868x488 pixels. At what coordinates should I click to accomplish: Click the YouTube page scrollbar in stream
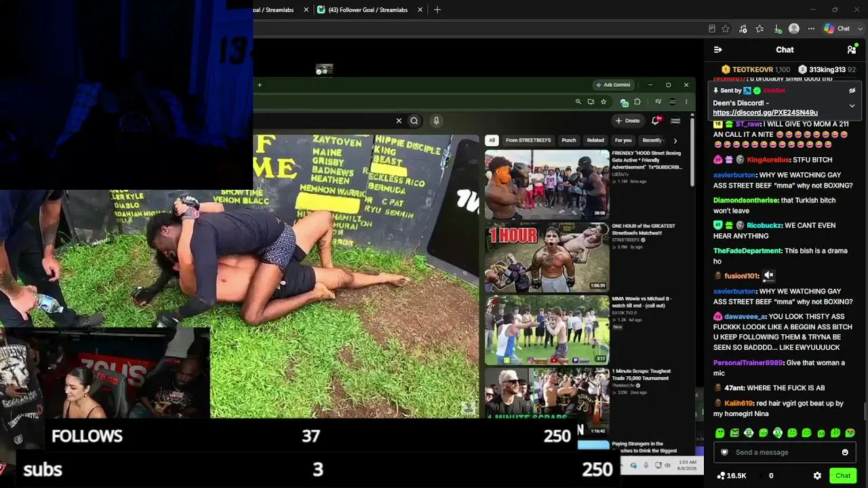pyautogui.click(x=692, y=151)
